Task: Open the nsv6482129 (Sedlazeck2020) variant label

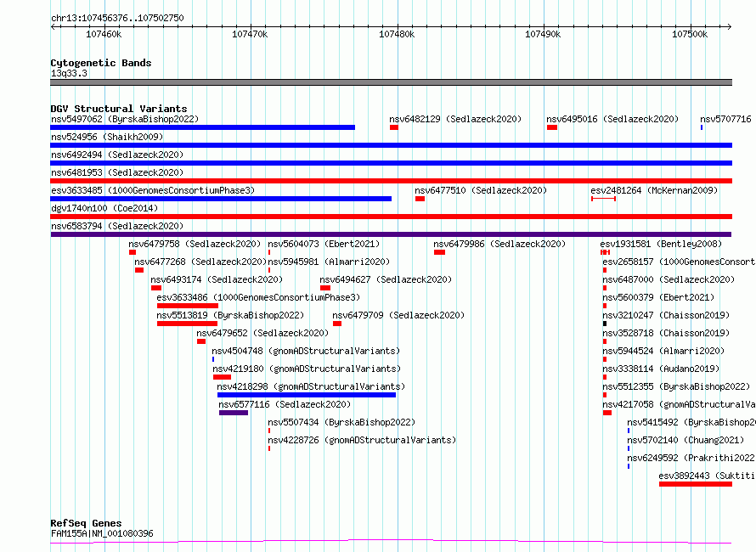Action: tap(455, 119)
